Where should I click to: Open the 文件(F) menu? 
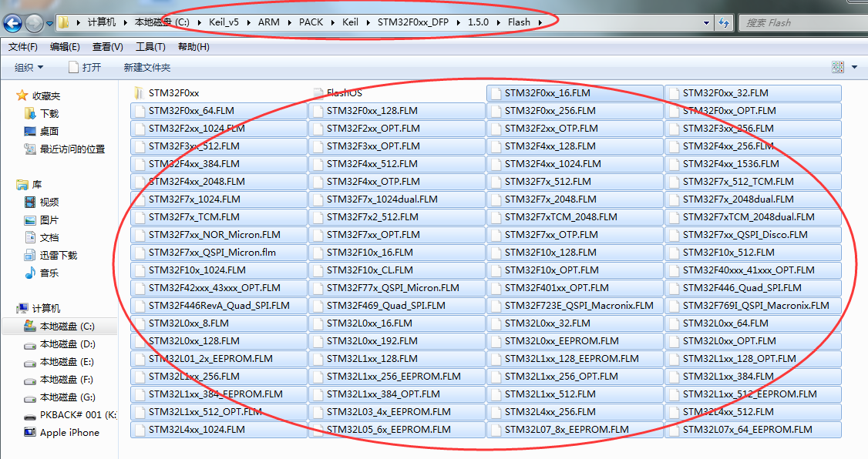[22, 46]
